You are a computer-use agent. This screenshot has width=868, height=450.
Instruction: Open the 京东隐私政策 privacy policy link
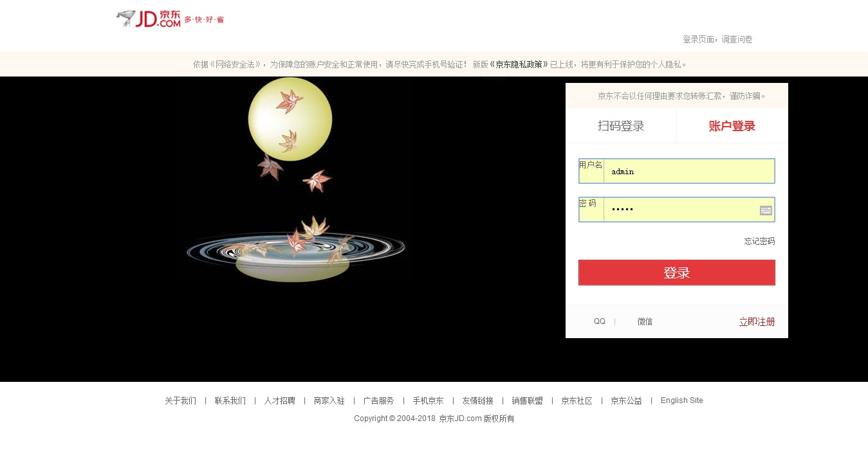[x=519, y=64]
